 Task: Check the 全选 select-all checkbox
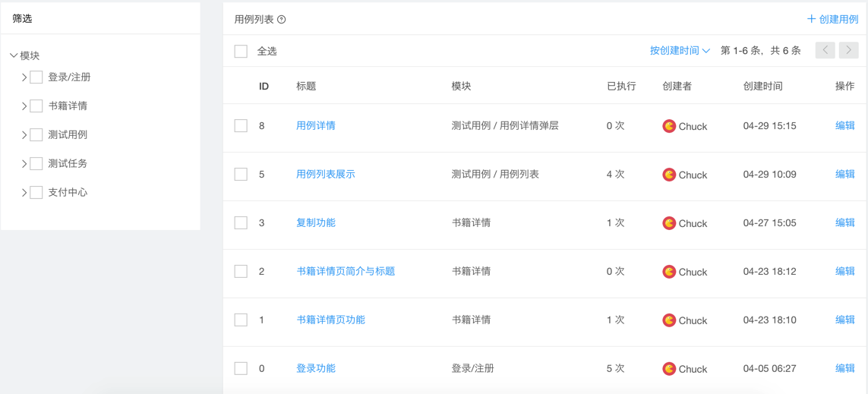tap(241, 52)
